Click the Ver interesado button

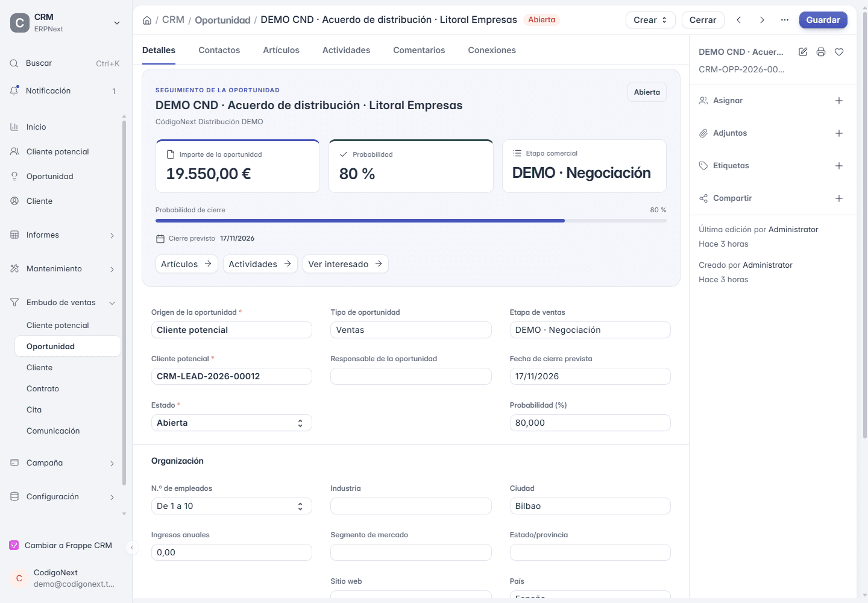pyautogui.click(x=345, y=264)
